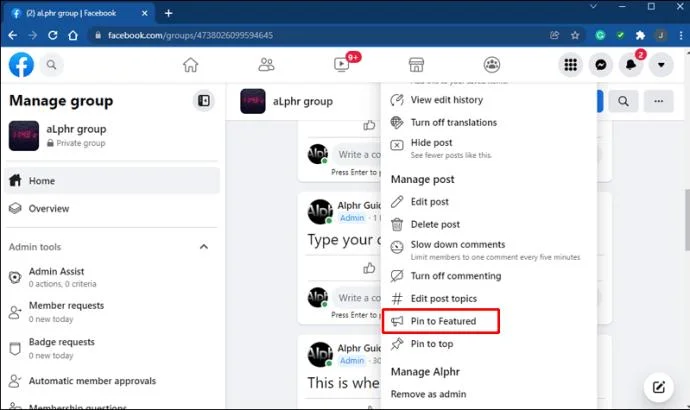The height and width of the screenshot is (410, 690).
Task: Click the 'Private group' label
Action: [81, 143]
